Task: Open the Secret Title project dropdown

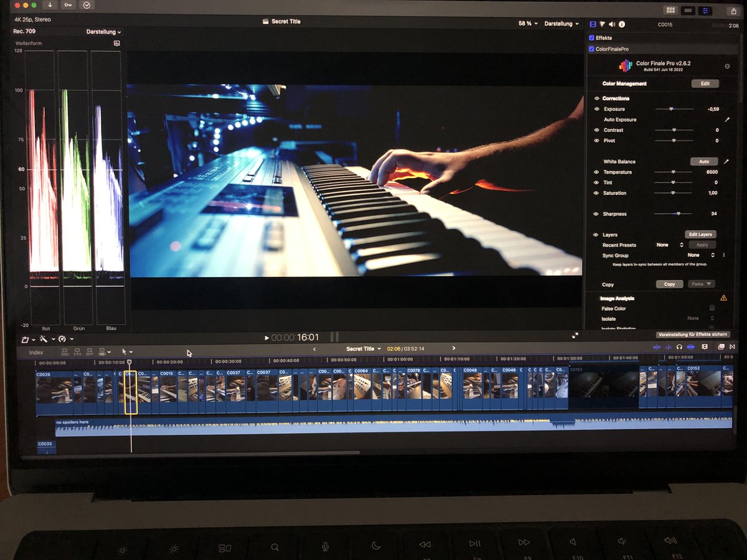Action: [x=364, y=349]
